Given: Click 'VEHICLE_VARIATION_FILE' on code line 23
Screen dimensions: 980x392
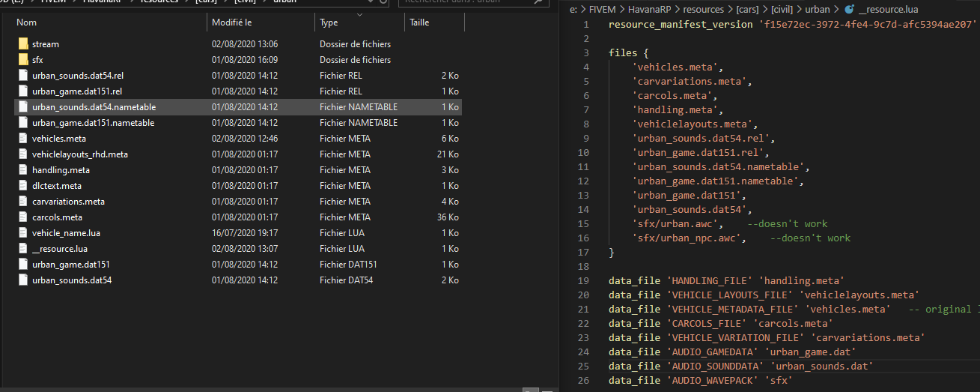Looking at the screenshot, I should (736, 337).
